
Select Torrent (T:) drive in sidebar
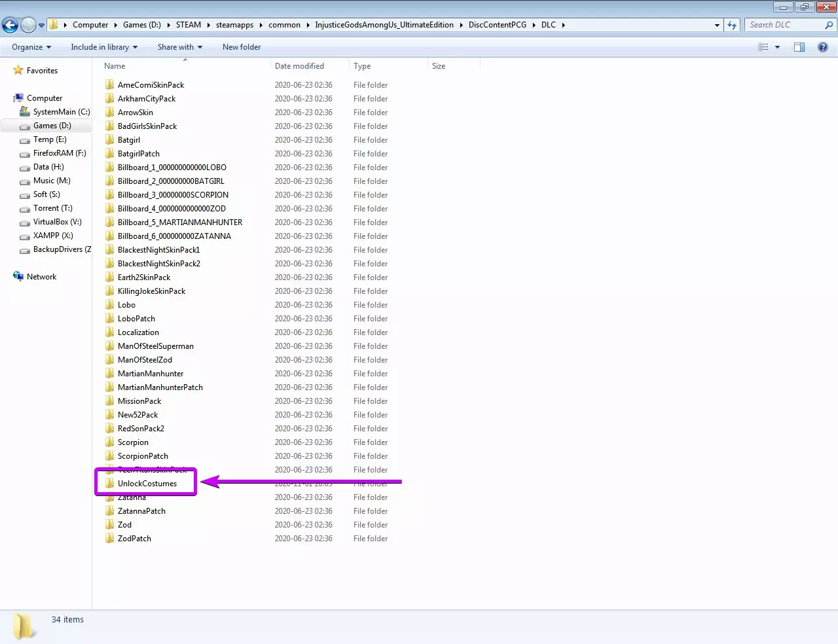(53, 208)
